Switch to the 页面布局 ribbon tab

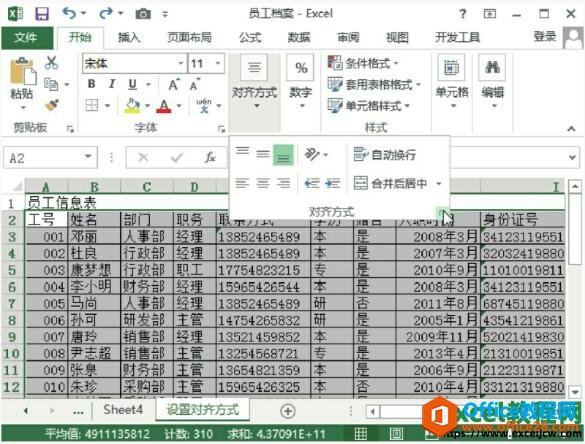pyautogui.click(x=190, y=37)
